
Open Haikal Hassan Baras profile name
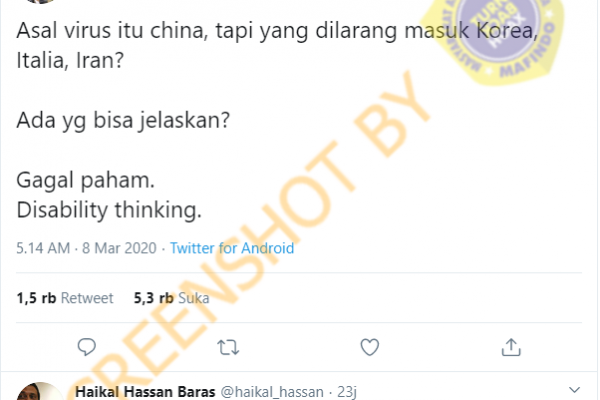tap(145, 392)
